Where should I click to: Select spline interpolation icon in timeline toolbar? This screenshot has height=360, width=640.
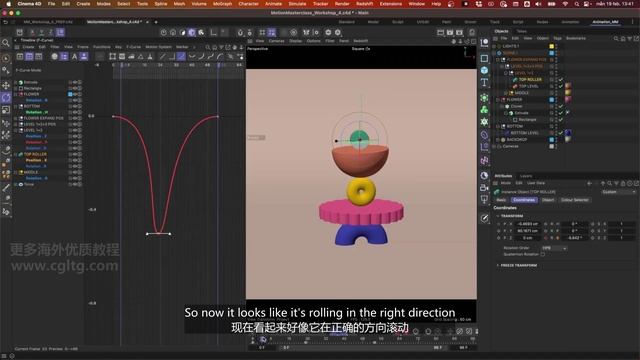[x=181, y=56]
